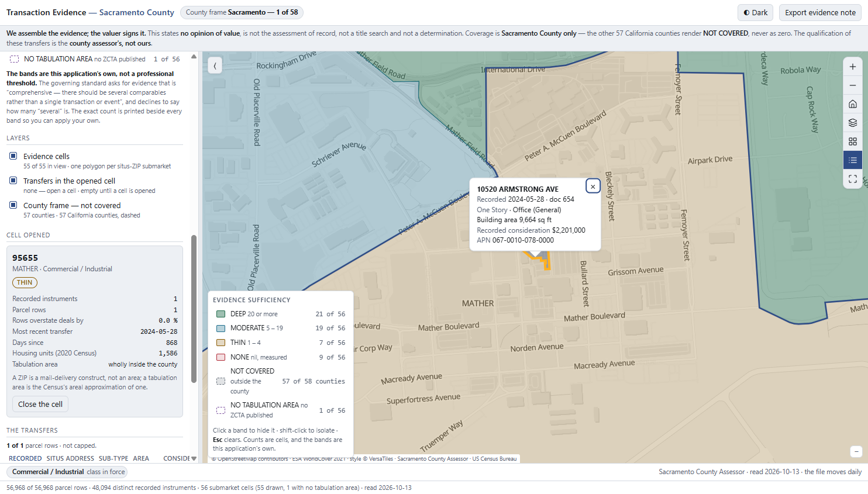
Task: Toggle NO TABULATION AREA legend entry
Action: [x=281, y=410]
